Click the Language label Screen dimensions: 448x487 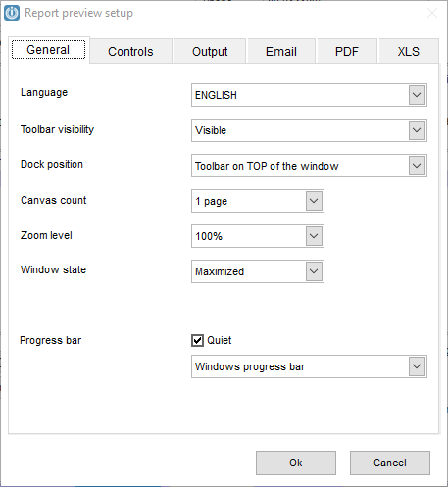(x=44, y=93)
